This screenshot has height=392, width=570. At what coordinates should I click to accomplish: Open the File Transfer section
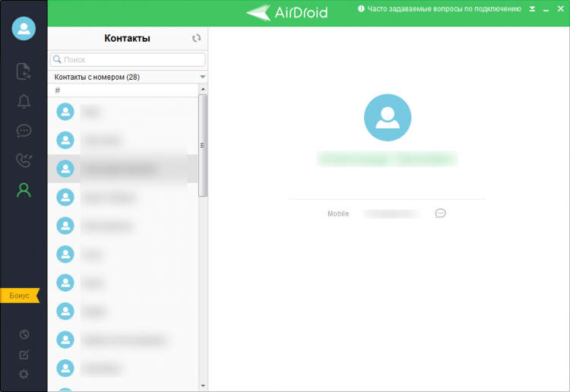click(x=24, y=71)
